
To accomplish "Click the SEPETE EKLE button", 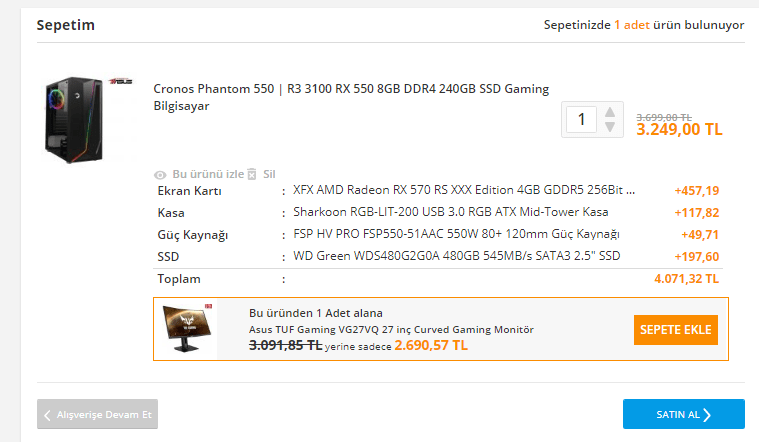I will 676,330.
